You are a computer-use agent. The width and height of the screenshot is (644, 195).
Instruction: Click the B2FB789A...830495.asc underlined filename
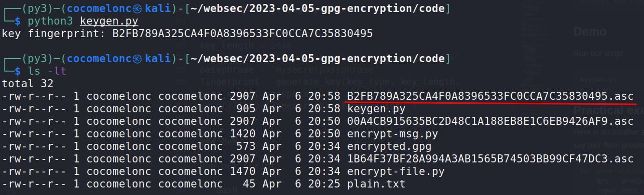490,96
